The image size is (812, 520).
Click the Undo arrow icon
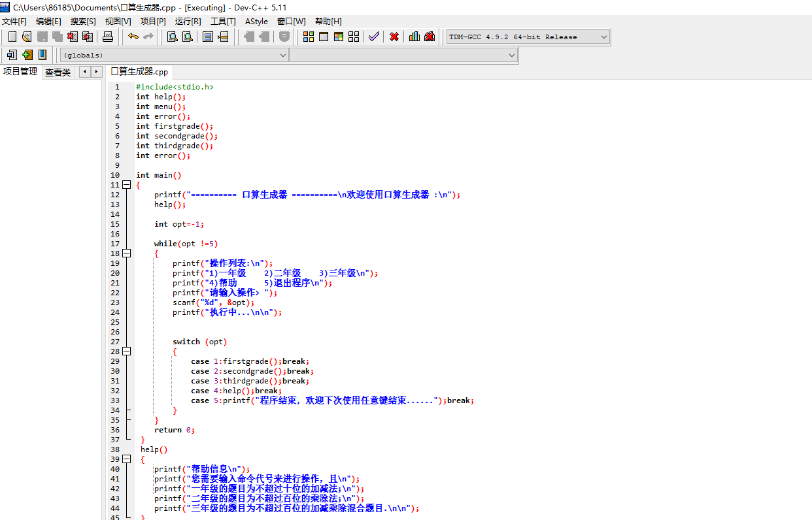[x=133, y=37]
